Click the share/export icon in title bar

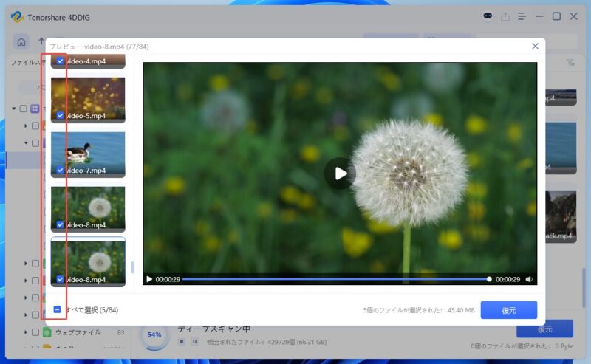pos(505,16)
